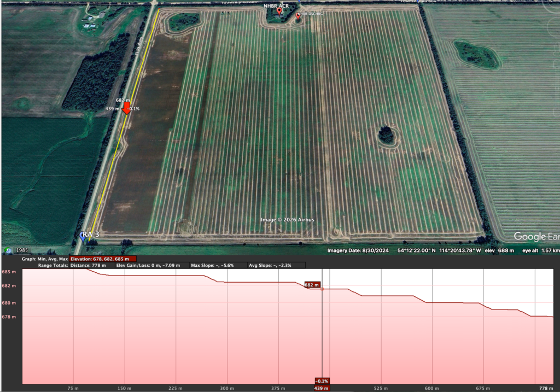
Task: Click the -0.1% slope tag below the graph
Action: click(x=322, y=381)
